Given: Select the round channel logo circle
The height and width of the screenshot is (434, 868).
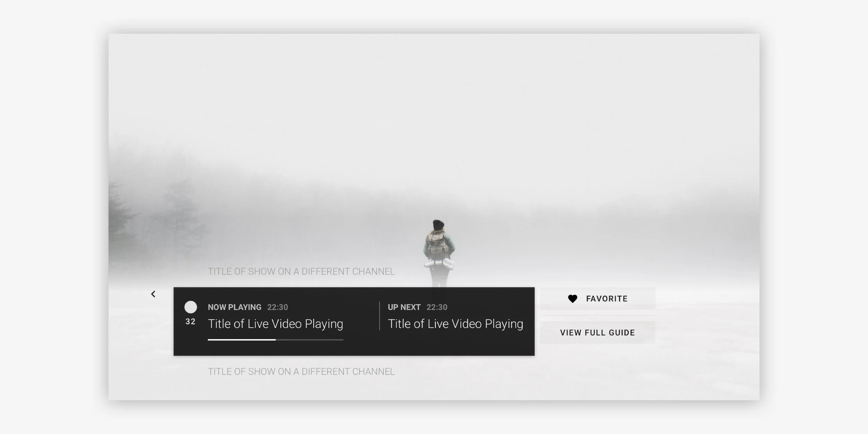Looking at the screenshot, I should point(191,307).
